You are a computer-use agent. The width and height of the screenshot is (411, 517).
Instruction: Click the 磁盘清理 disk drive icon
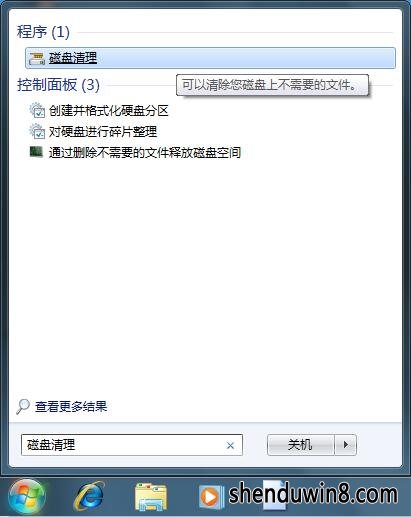tap(36, 58)
